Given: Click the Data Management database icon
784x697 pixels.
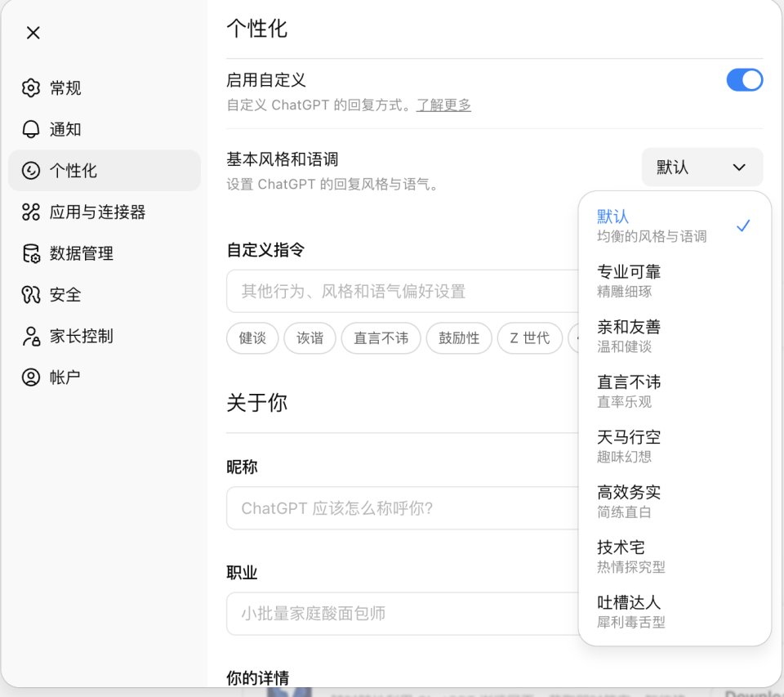Looking at the screenshot, I should click(31, 254).
